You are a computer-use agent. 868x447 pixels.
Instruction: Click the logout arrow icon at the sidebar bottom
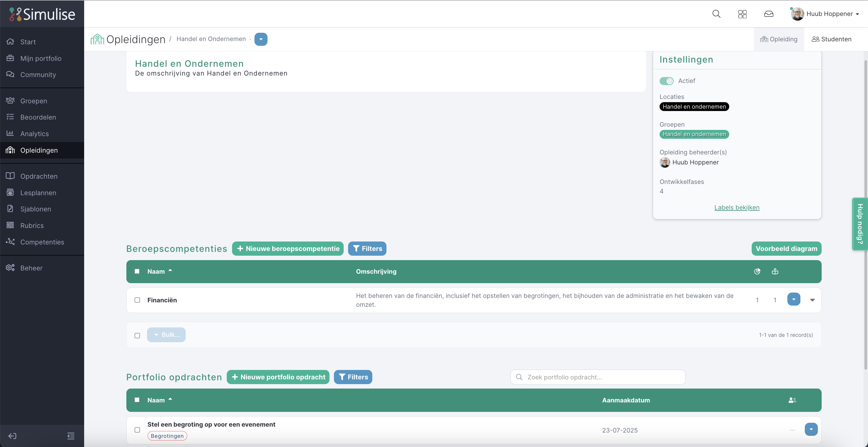pyautogui.click(x=12, y=436)
